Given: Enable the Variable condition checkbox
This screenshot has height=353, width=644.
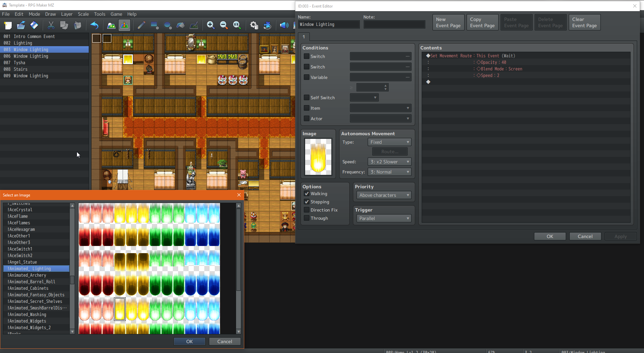Looking at the screenshot, I should 306,77.
